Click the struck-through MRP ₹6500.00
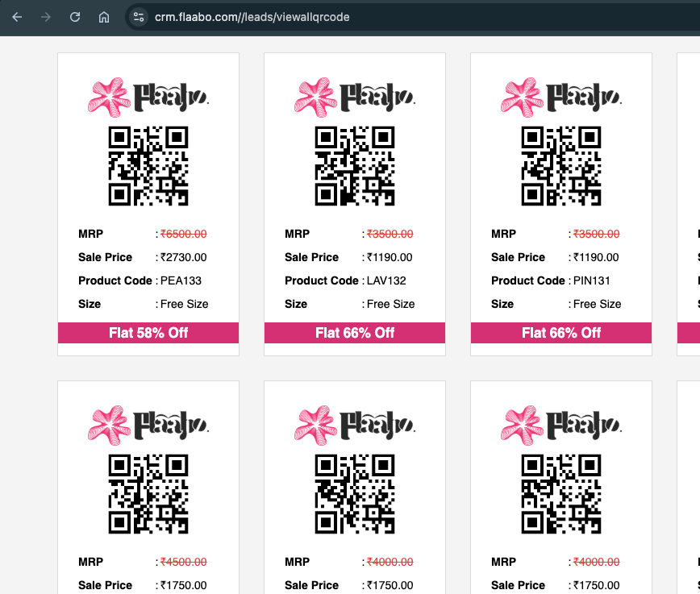This screenshot has width=700, height=594. [184, 234]
